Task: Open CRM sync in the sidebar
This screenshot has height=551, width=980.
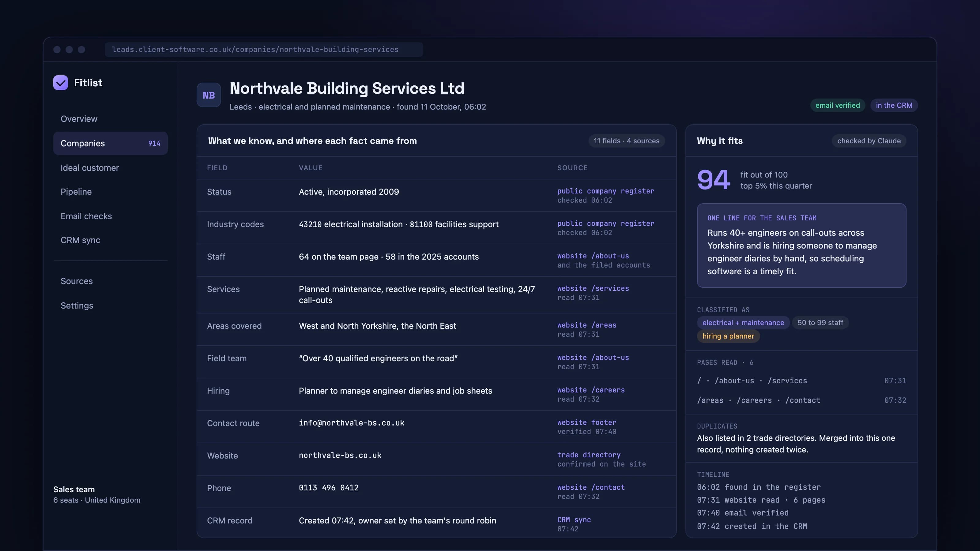Action: 110,240
